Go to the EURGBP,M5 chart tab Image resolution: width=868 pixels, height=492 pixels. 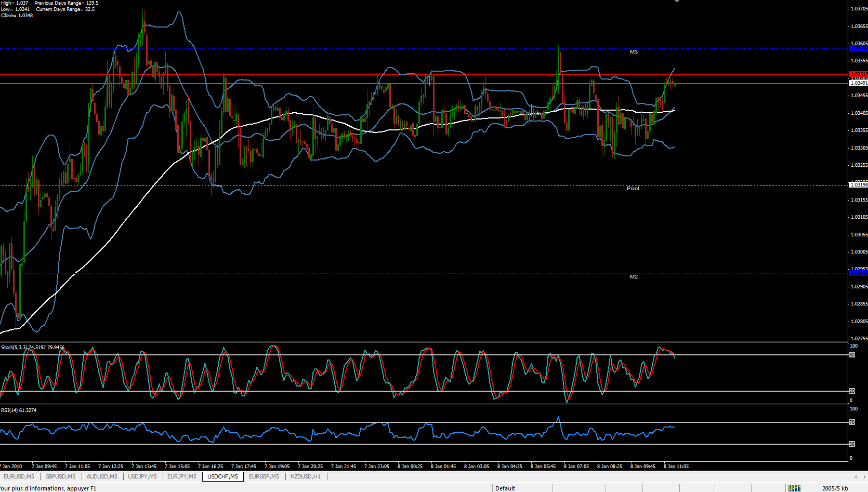264,476
